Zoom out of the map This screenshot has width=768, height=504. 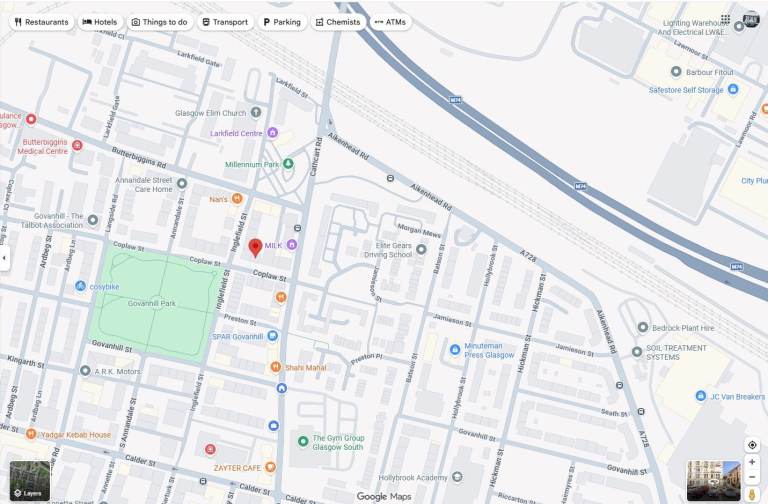pos(752,477)
